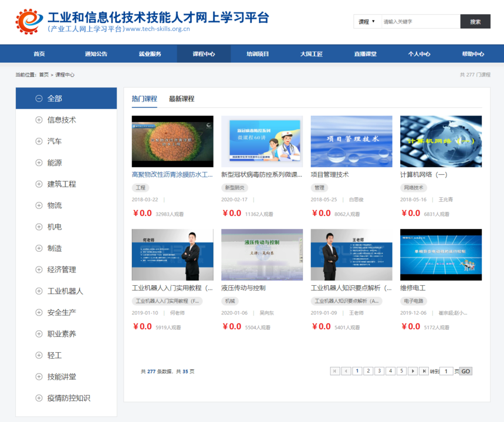Open course link 高聚物改性沥青涂膜防水工...
This screenshot has width=504, height=422.
click(x=172, y=175)
